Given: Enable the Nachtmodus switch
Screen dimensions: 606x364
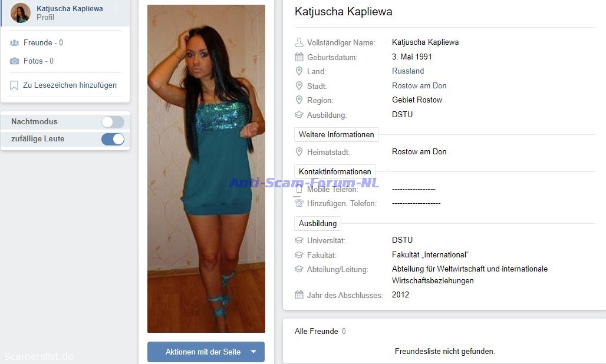Looking at the screenshot, I should click(113, 122).
